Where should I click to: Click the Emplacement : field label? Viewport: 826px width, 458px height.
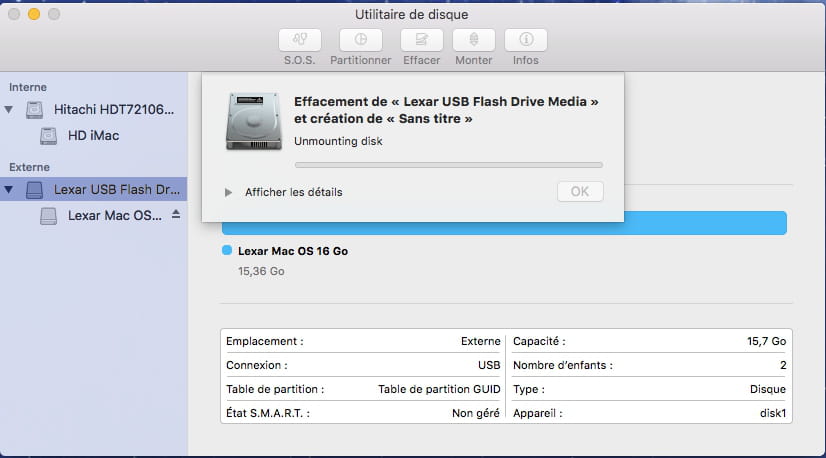264,341
